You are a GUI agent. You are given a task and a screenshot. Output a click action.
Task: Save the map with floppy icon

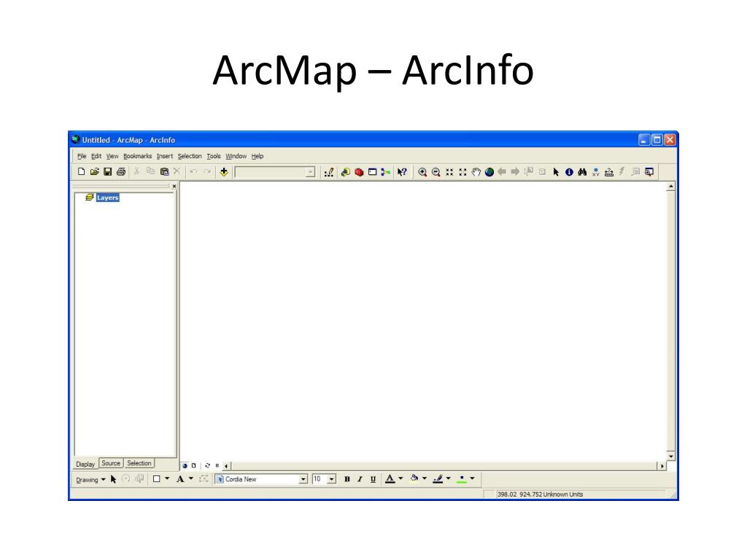pos(108,172)
